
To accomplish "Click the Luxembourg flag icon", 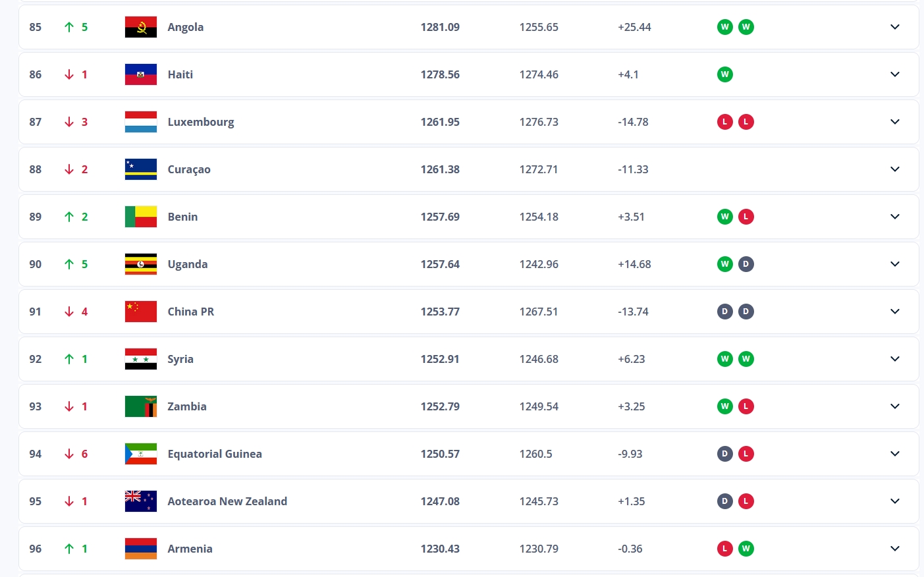I will coord(141,122).
